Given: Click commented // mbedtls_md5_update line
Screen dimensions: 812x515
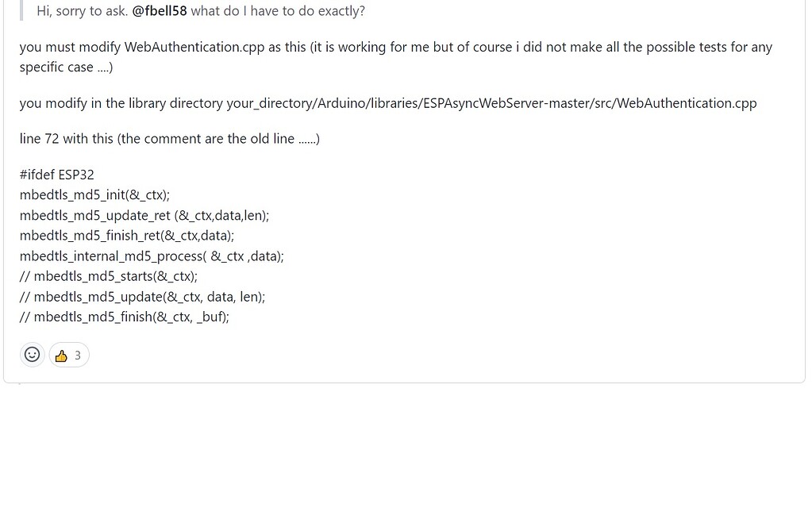Looking at the screenshot, I should coord(142,297).
